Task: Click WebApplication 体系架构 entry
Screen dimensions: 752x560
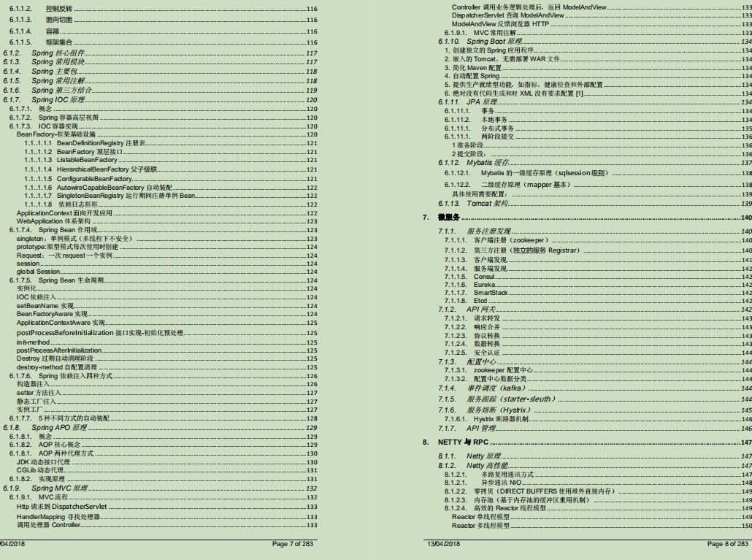Action: click(167, 221)
